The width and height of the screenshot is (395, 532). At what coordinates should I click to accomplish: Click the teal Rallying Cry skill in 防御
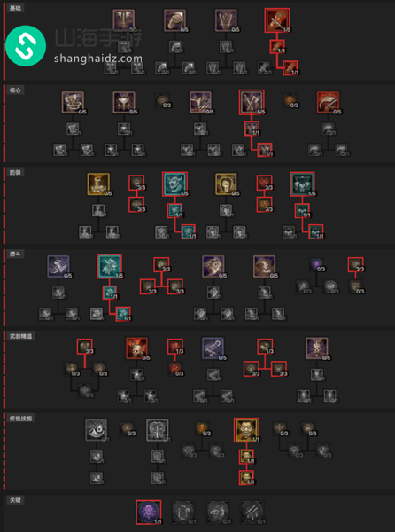coord(174,184)
